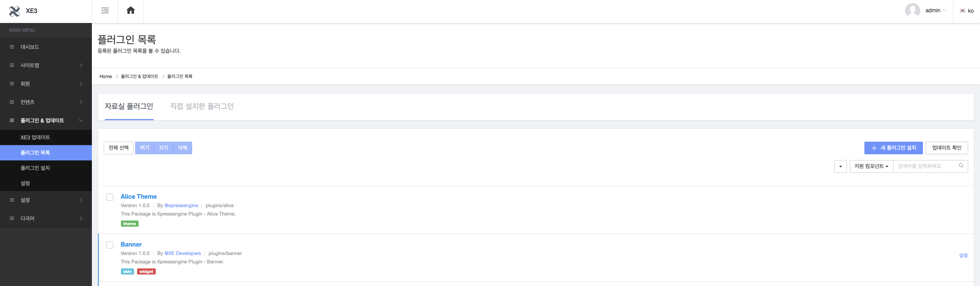The height and width of the screenshot is (286, 980).
Task: Open XE3 업데이트 in the sidebar
Action: (x=35, y=137)
